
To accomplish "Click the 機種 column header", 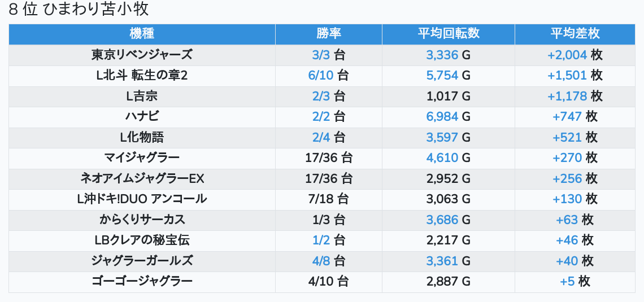I will coord(142,34).
